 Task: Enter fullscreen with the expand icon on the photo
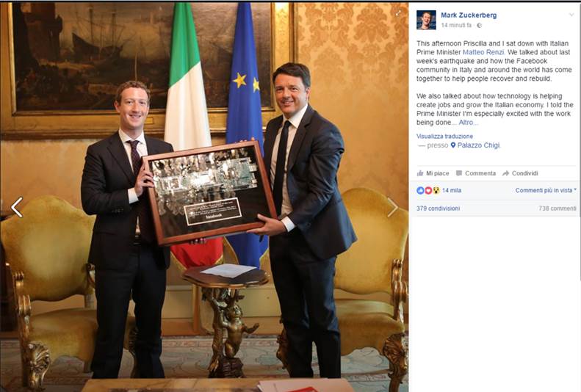[x=398, y=13]
